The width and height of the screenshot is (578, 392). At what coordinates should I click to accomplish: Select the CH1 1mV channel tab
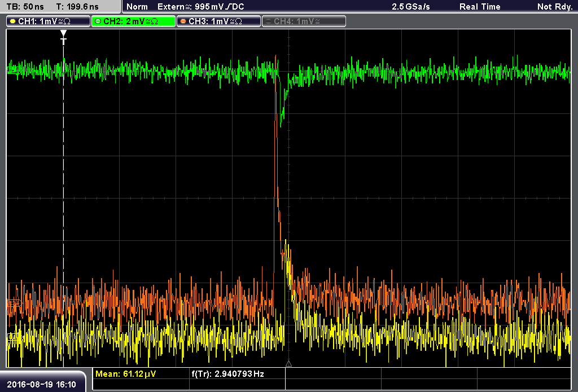(49, 21)
